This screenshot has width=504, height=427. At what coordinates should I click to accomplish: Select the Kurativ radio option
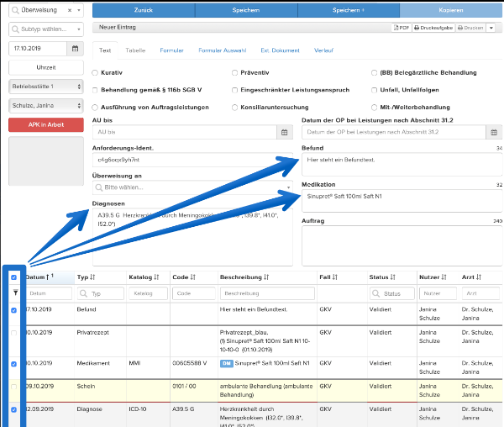click(95, 73)
